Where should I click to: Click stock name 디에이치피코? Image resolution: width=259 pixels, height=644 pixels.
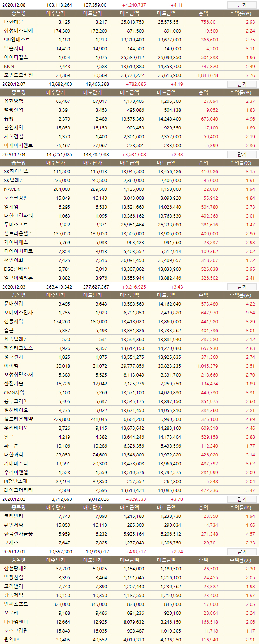(18, 251)
